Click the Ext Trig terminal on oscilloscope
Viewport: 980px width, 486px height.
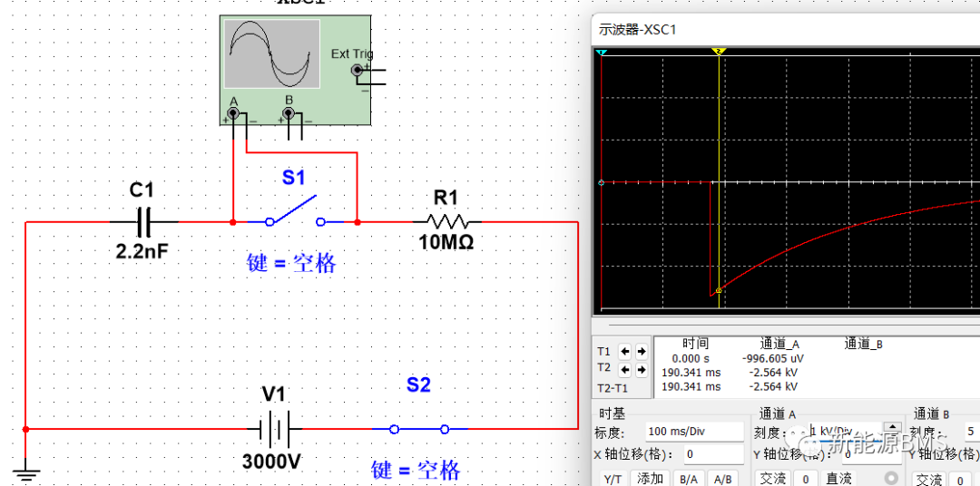(x=358, y=70)
